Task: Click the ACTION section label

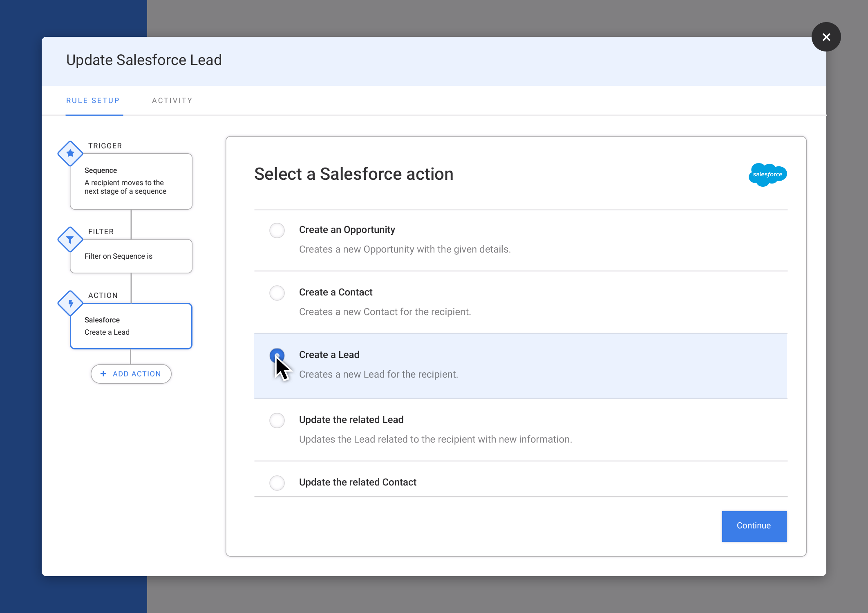Action: 103,295
